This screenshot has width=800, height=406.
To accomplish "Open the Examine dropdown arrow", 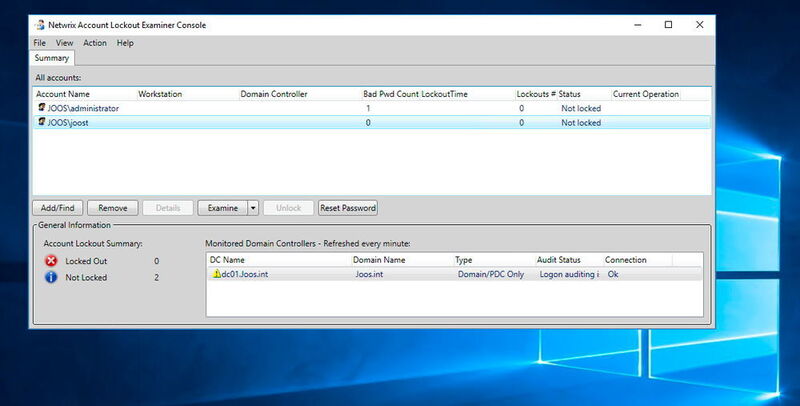I will [253, 208].
